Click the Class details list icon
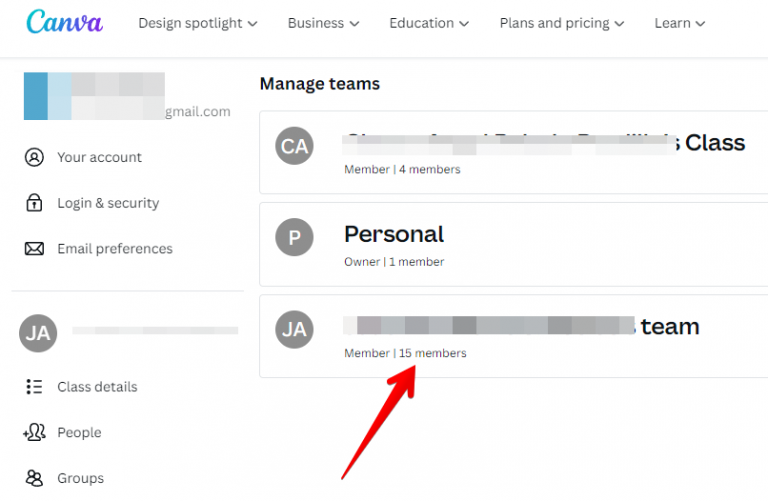The height and width of the screenshot is (501, 768). tap(35, 387)
